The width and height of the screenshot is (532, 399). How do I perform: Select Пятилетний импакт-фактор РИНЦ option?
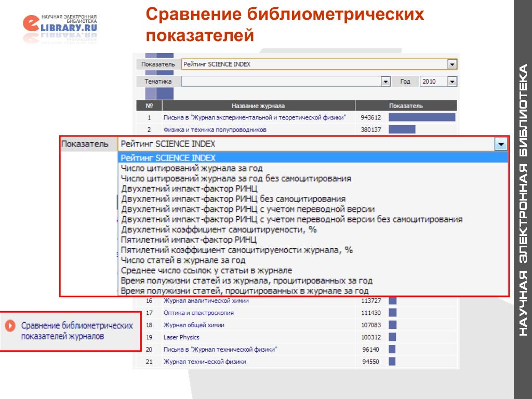[189, 240]
